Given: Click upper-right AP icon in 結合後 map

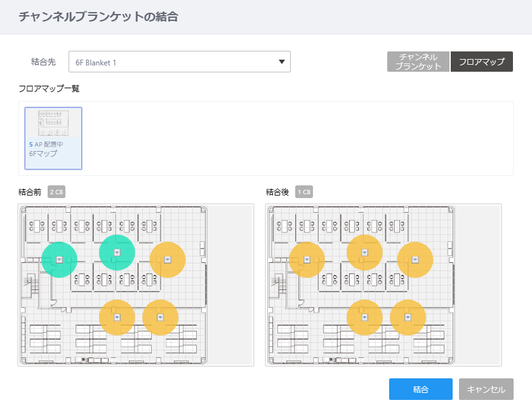Looking at the screenshot, I should (x=415, y=260).
